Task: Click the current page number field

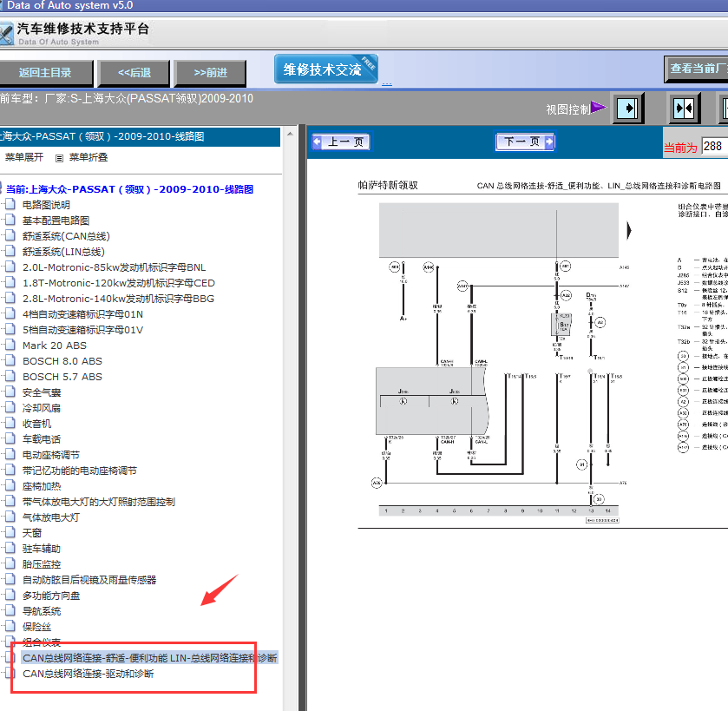Action: (x=714, y=148)
